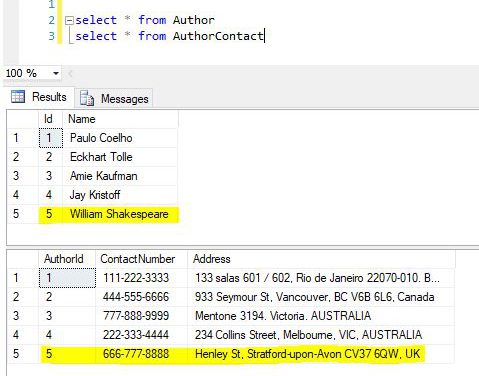Click the Address column header
479x376 pixels.
[321, 259]
